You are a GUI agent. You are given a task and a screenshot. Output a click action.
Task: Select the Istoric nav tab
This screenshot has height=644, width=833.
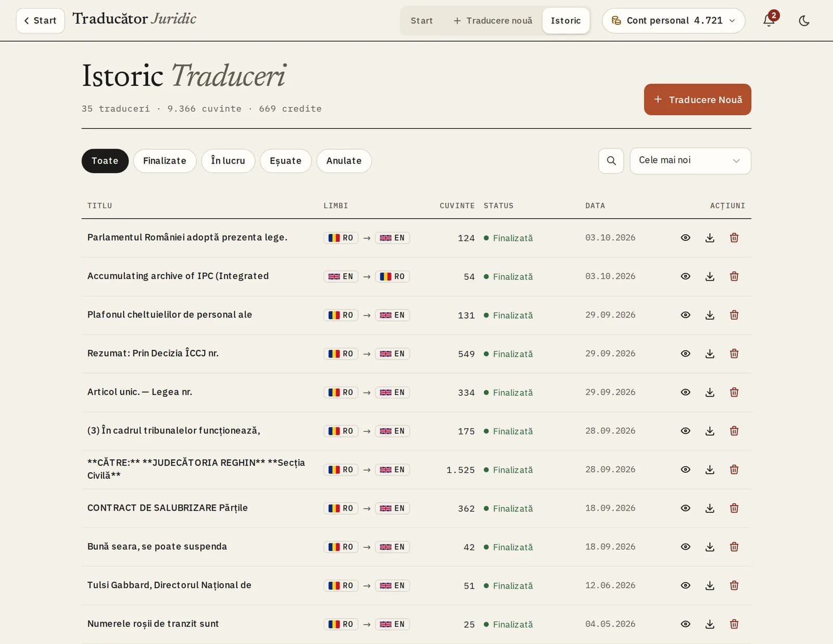click(565, 21)
